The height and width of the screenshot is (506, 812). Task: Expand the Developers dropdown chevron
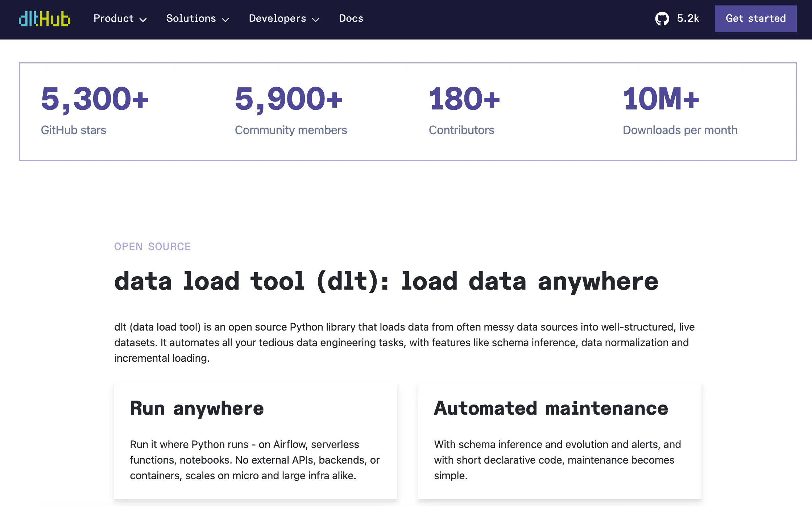(316, 20)
